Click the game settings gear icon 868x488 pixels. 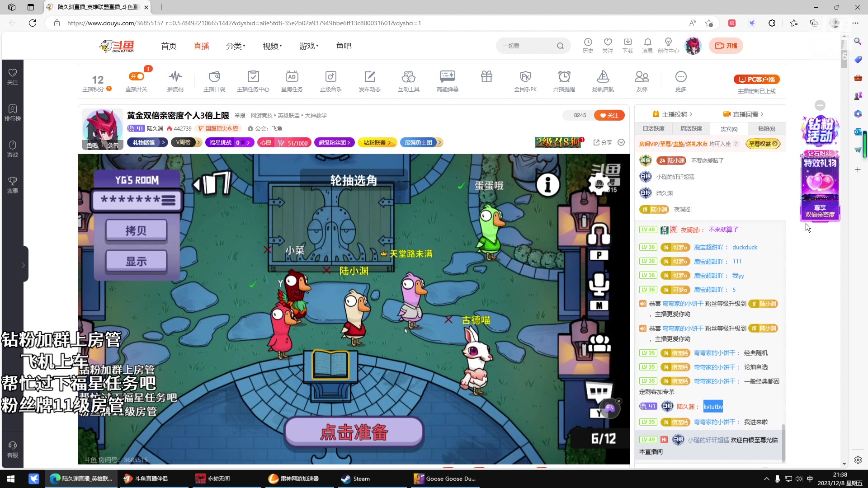click(x=599, y=184)
